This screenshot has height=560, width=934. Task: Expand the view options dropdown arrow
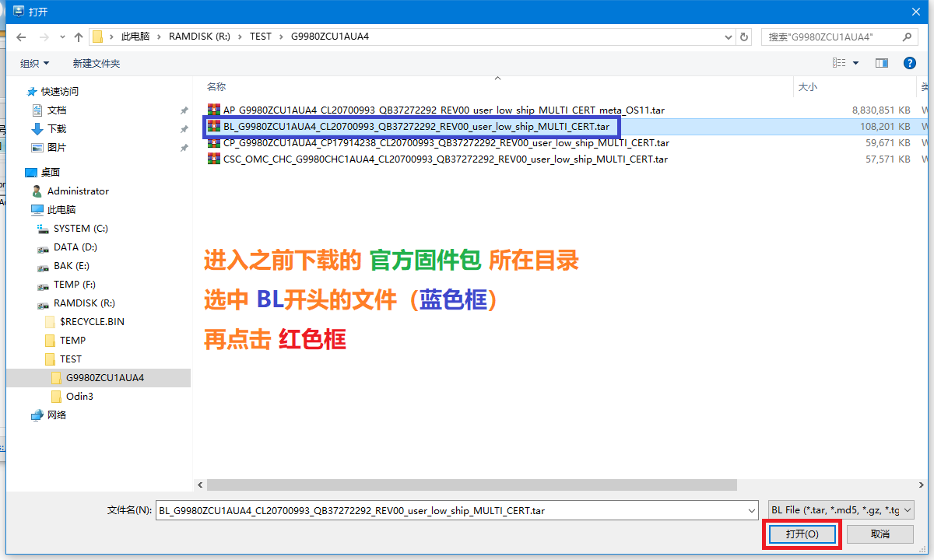coord(856,63)
